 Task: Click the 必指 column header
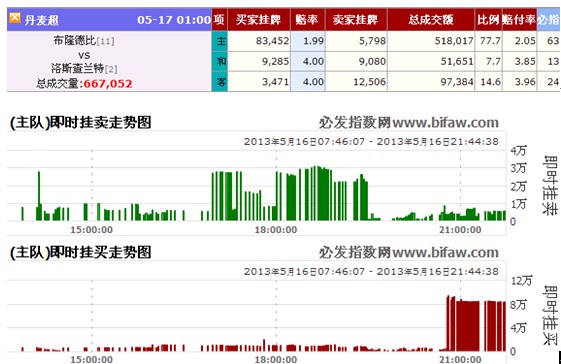tap(548, 20)
